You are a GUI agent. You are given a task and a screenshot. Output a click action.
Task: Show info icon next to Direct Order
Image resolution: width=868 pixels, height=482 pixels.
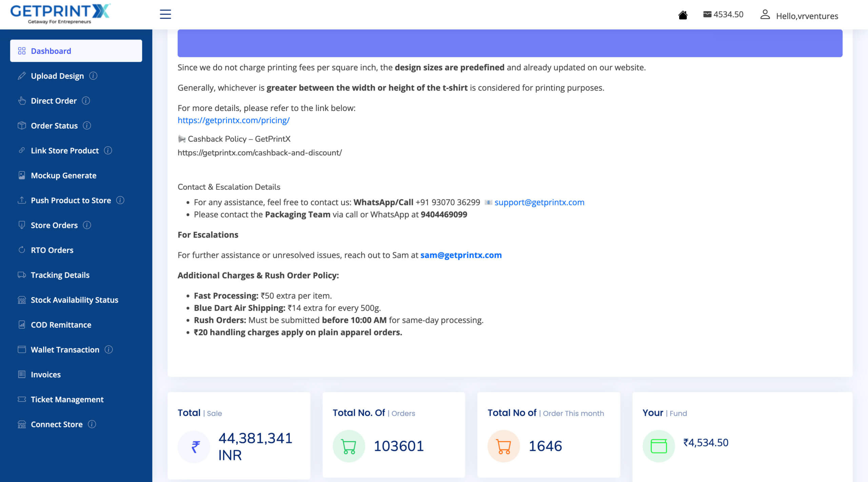(86, 100)
